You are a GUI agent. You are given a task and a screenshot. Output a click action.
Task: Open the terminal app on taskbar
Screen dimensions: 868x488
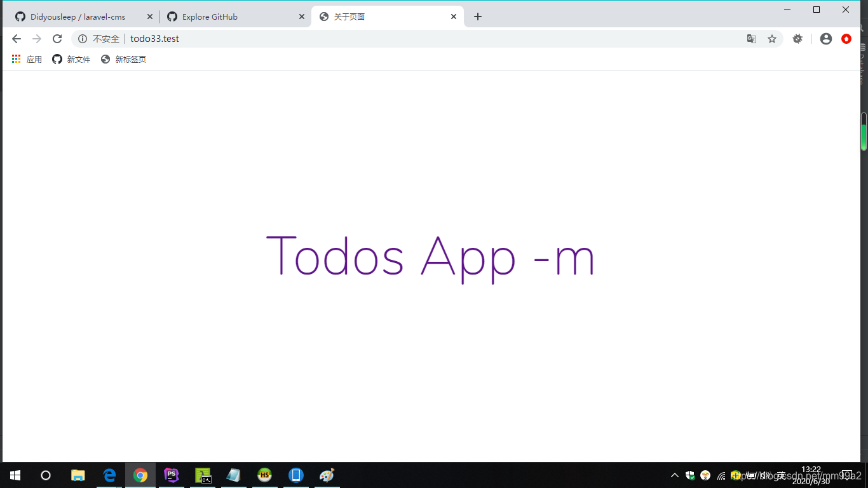pyautogui.click(x=203, y=475)
